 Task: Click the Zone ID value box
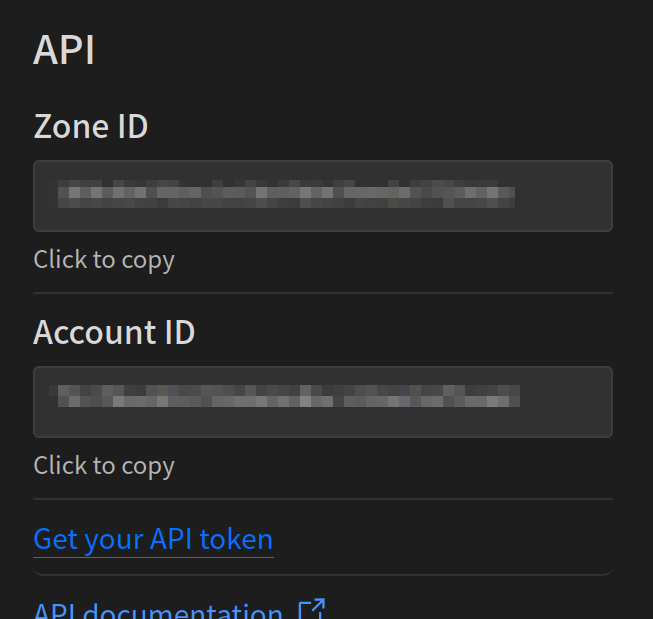pyautogui.click(x=323, y=196)
